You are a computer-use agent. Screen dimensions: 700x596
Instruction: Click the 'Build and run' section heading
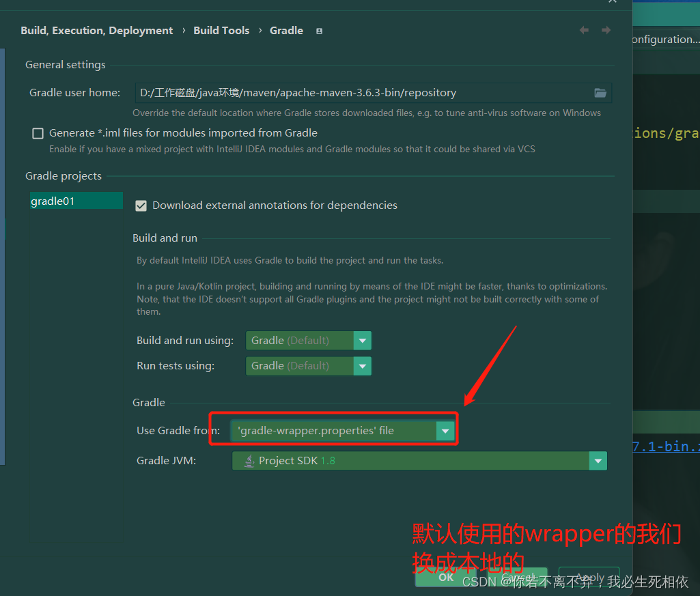tap(165, 238)
